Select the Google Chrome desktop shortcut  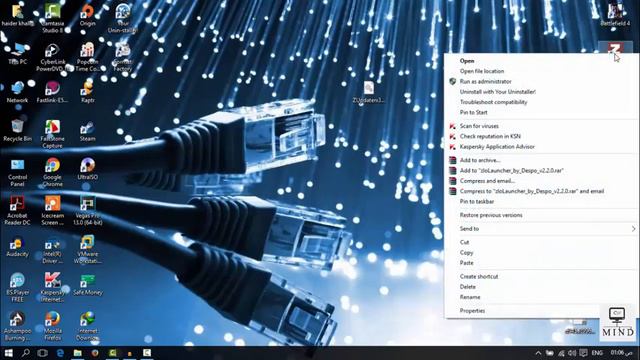[x=53, y=172]
